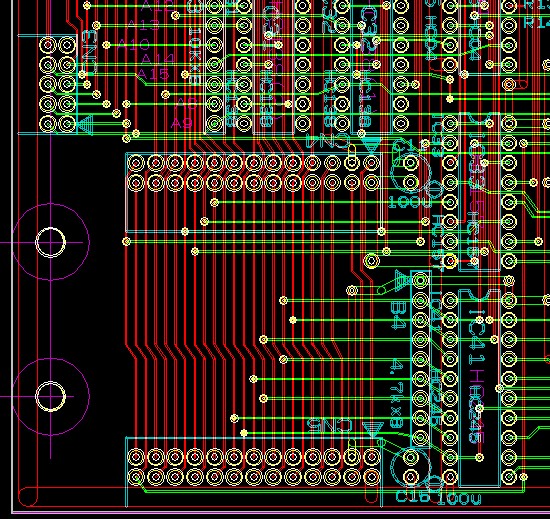Image resolution: width=550 pixels, height=519 pixels.
Task: Select the bottom-left pad of connector CN5
Action: pos(136,477)
